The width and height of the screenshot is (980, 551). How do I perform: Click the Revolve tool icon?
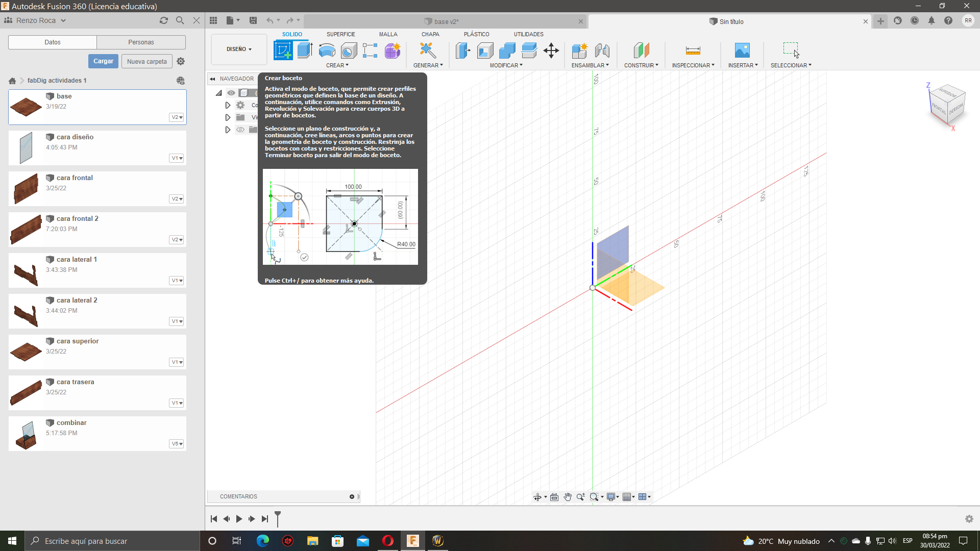[x=327, y=51]
